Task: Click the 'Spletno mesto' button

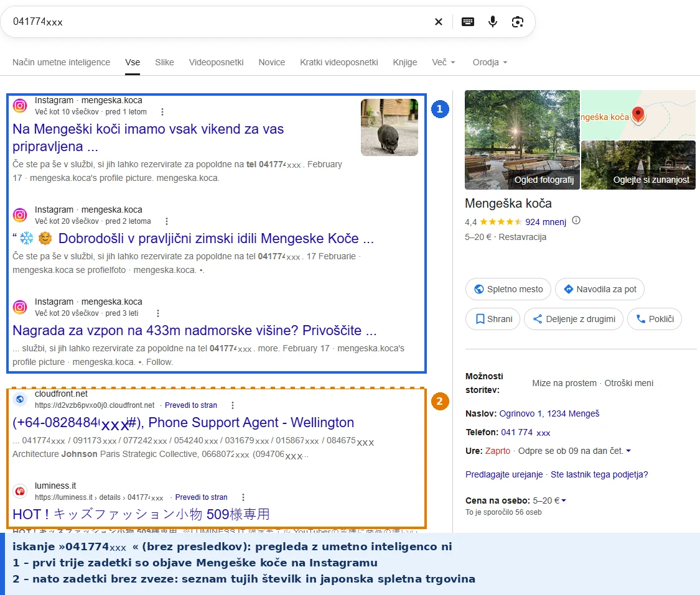Action: (x=508, y=289)
